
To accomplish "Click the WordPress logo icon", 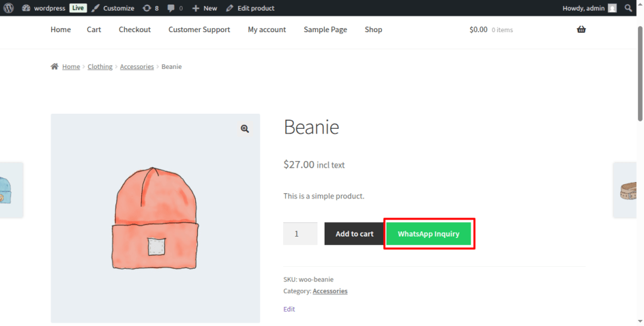I will (9, 8).
